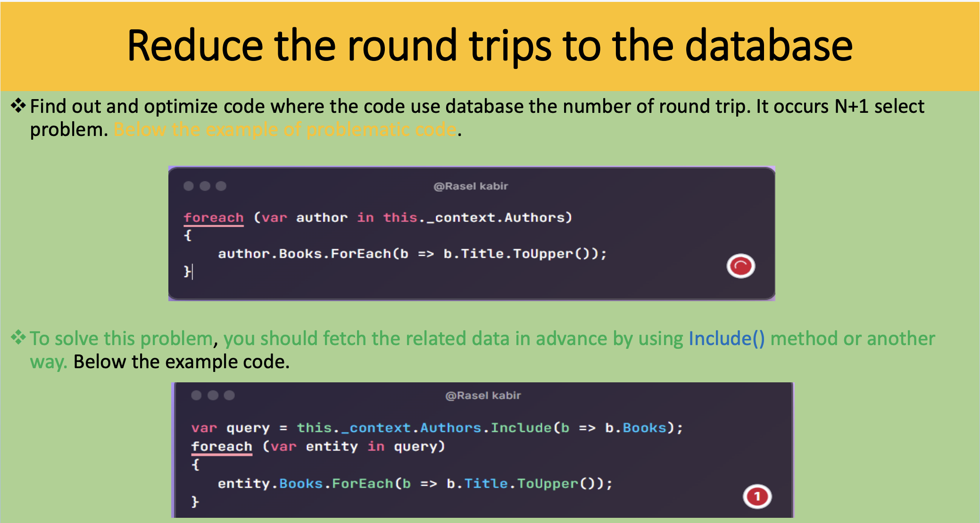Click the "var query" line in the bottom code block
Image resolution: width=980 pixels, height=523 pixels.
coord(437,428)
